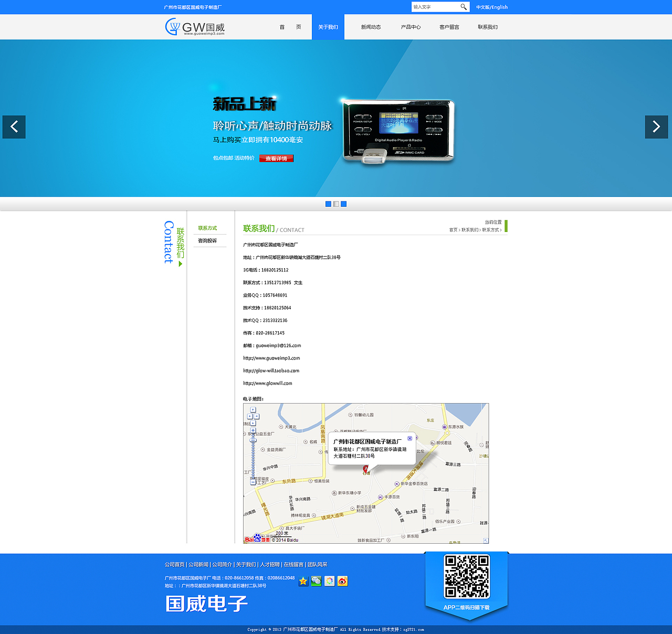Image resolution: width=672 pixels, height=634 pixels.
Task: Pan the map left with arrow button
Action: 250,416
